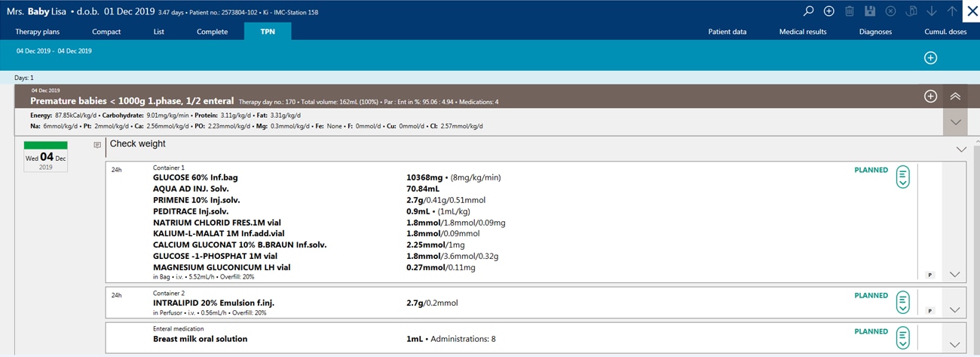Screen dimensions: 980x357
Task: Expand the Check weight row chevron
Action: pos(961,149)
